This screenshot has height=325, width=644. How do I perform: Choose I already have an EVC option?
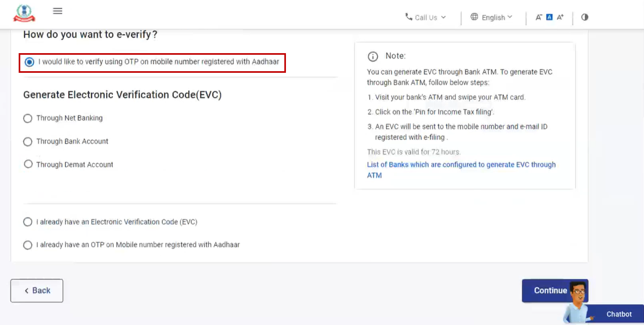click(28, 222)
